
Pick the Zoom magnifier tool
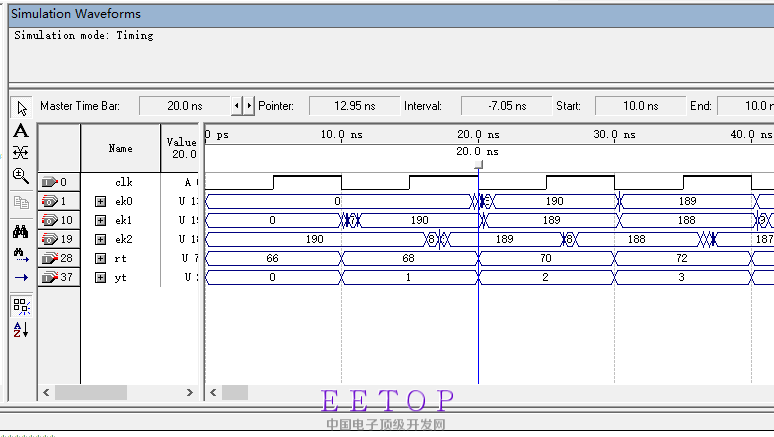[21, 176]
